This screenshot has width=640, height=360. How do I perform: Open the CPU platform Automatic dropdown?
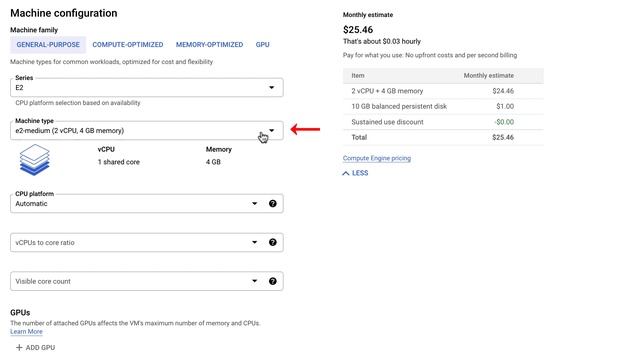tap(147, 204)
